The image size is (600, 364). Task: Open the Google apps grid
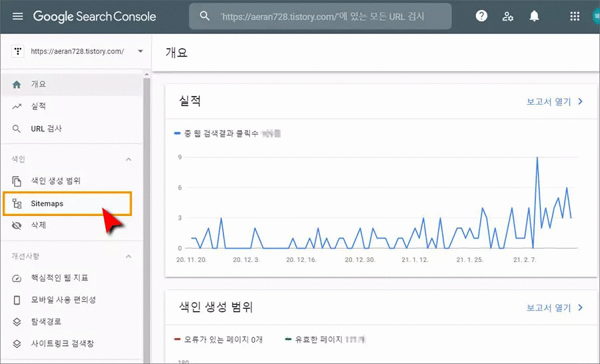[x=575, y=16]
